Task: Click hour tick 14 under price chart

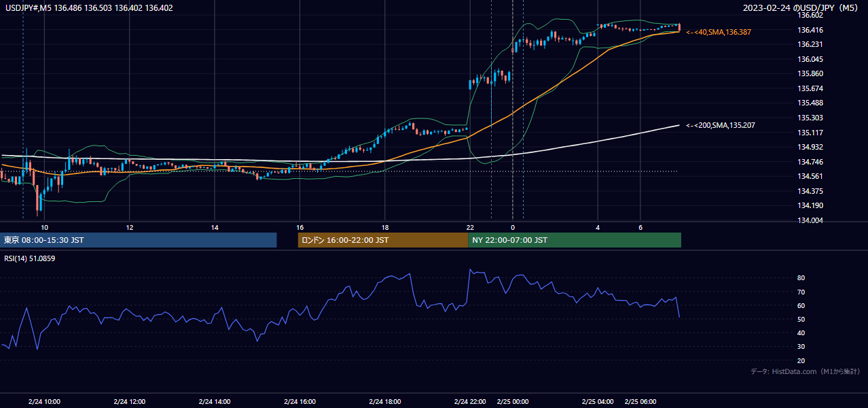Action: click(x=215, y=227)
